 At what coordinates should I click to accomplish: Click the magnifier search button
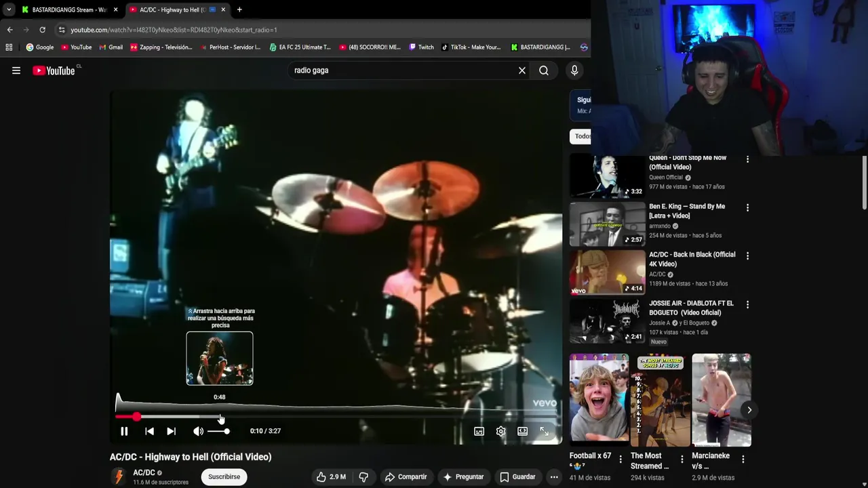click(x=544, y=70)
